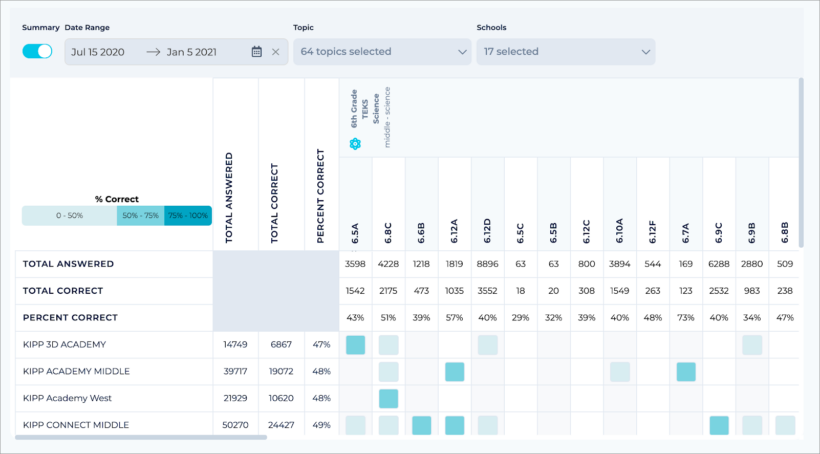Toggle the Summary switch off
This screenshot has height=454, width=820.
click(37, 51)
